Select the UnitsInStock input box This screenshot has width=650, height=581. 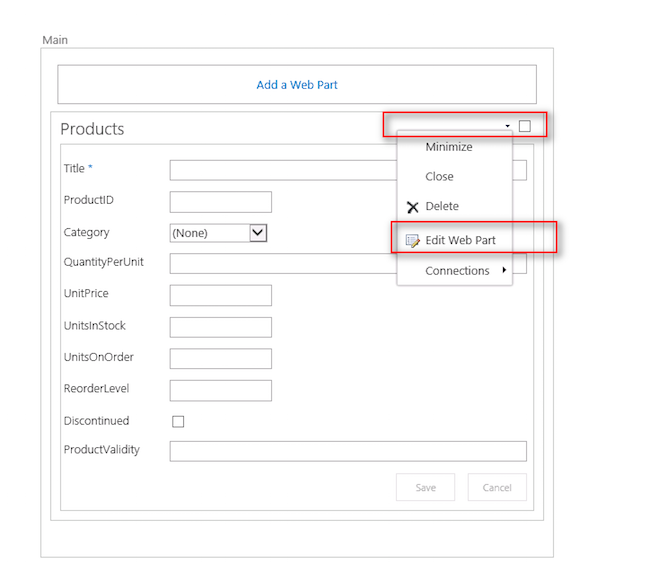[221, 327]
